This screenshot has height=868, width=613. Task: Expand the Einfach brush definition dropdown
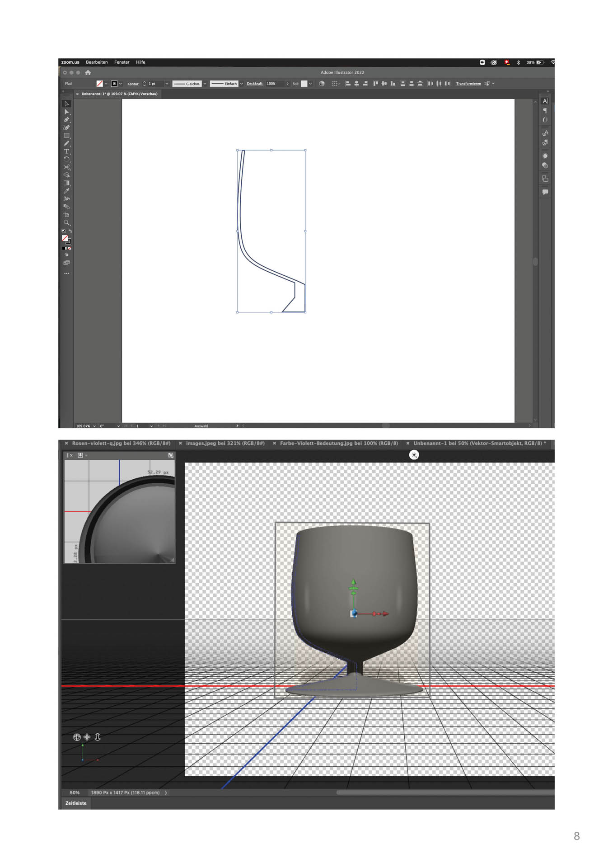click(241, 84)
